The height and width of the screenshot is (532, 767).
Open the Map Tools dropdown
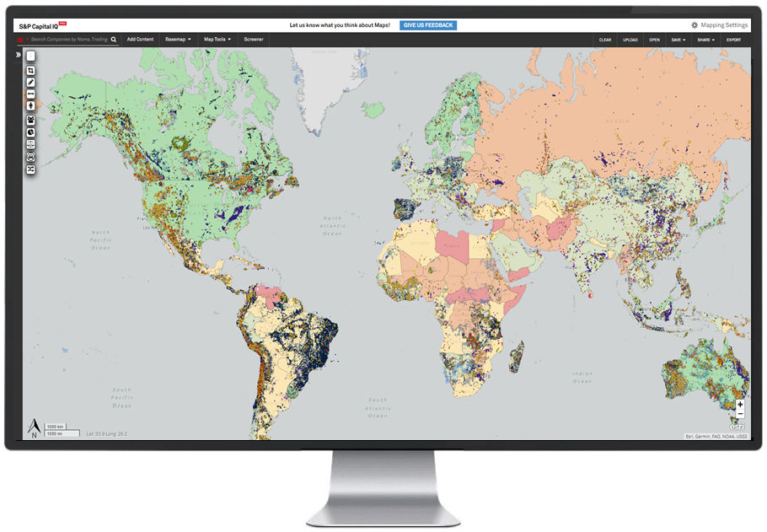pos(217,40)
